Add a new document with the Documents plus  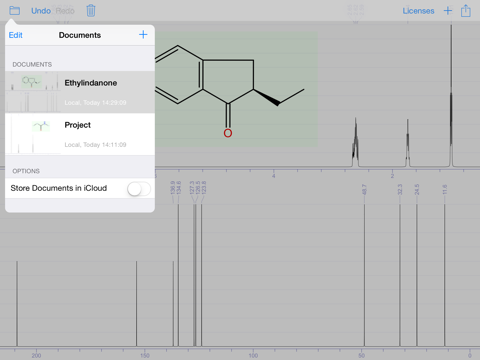[x=143, y=35]
